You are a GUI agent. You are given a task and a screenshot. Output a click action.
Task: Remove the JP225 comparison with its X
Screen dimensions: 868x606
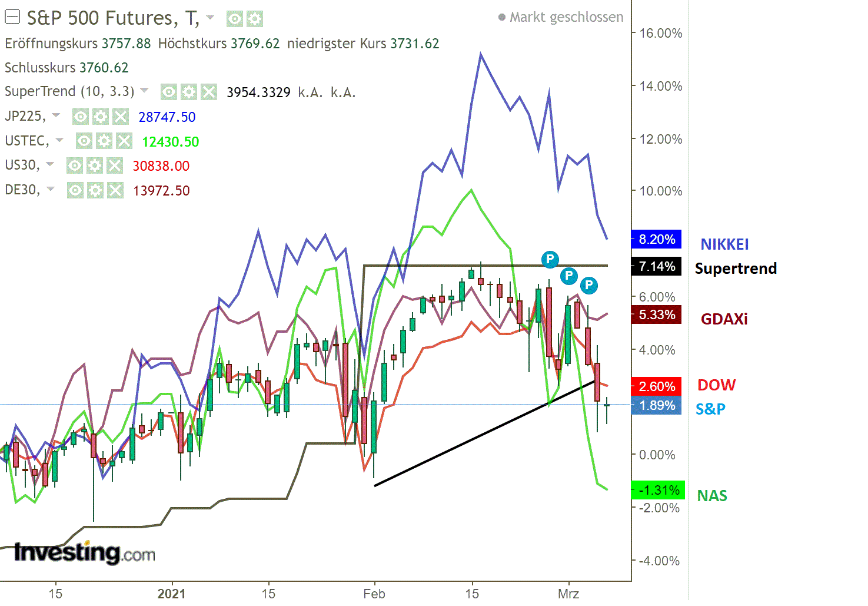point(121,117)
